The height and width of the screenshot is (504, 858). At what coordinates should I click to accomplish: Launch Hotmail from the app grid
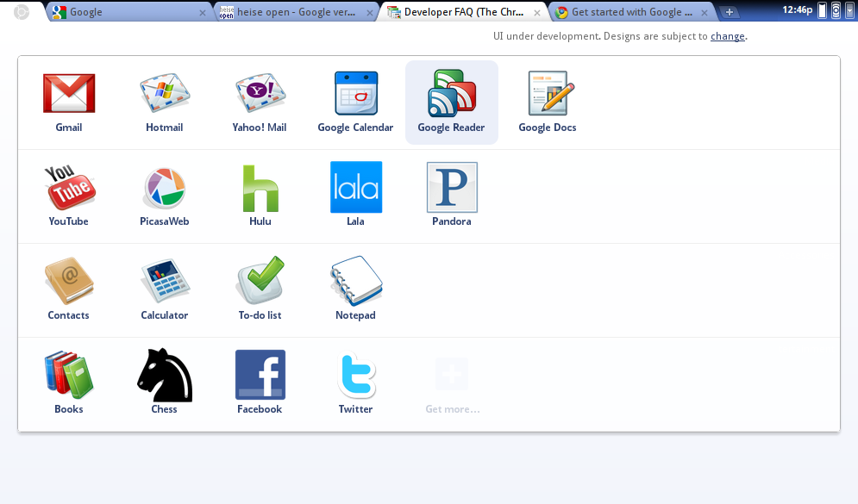[x=165, y=93]
